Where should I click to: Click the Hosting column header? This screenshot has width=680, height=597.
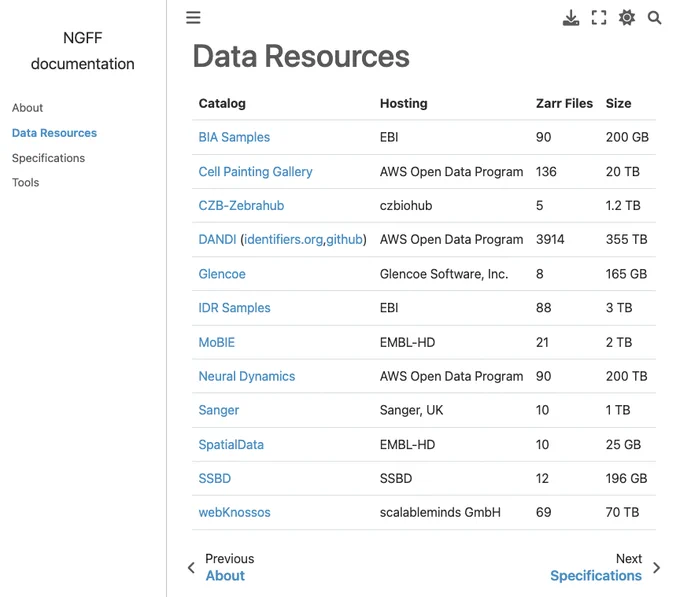[404, 103]
